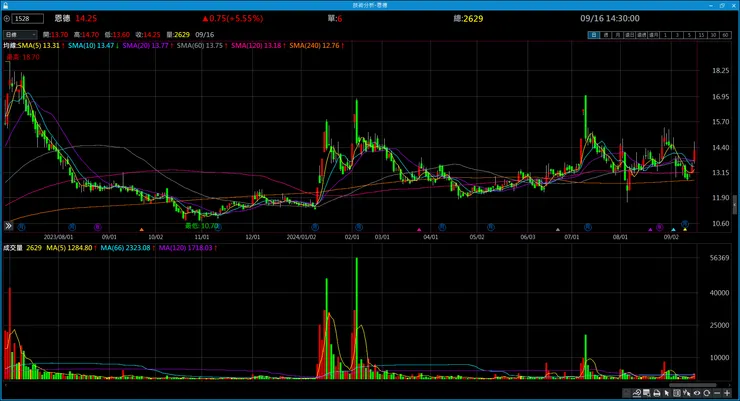Click the timestamp 09/16 14:30:00
The width and height of the screenshot is (740, 401).
pyautogui.click(x=610, y=18)
